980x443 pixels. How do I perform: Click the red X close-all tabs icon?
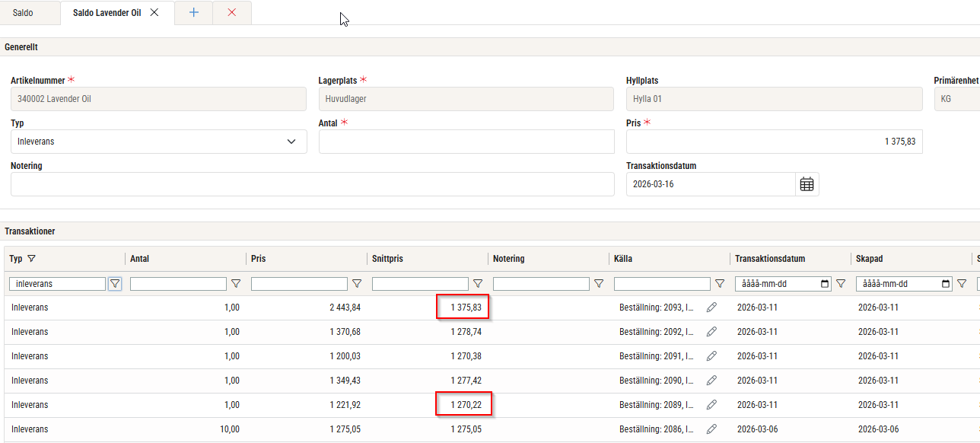pos(232,12)
